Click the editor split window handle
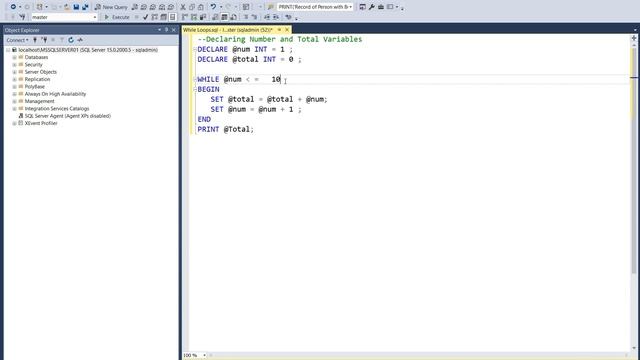Screen dimensions: 640x360 point(634,38)
